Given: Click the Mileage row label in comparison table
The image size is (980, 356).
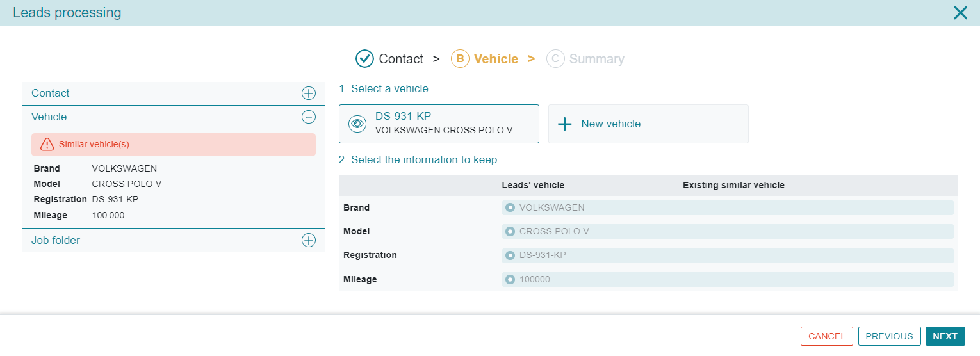Looking at the screenshot, I should (360, 279).
